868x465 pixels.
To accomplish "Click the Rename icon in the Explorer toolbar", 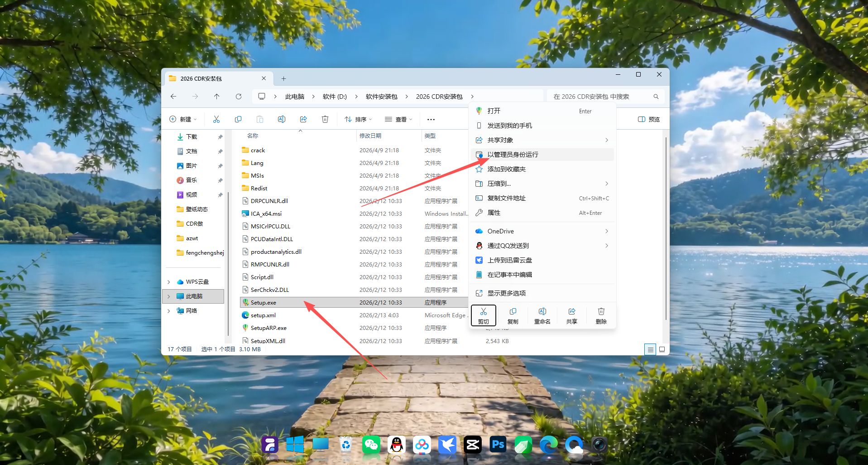I will pyautogui.click(x=282, y=119).
